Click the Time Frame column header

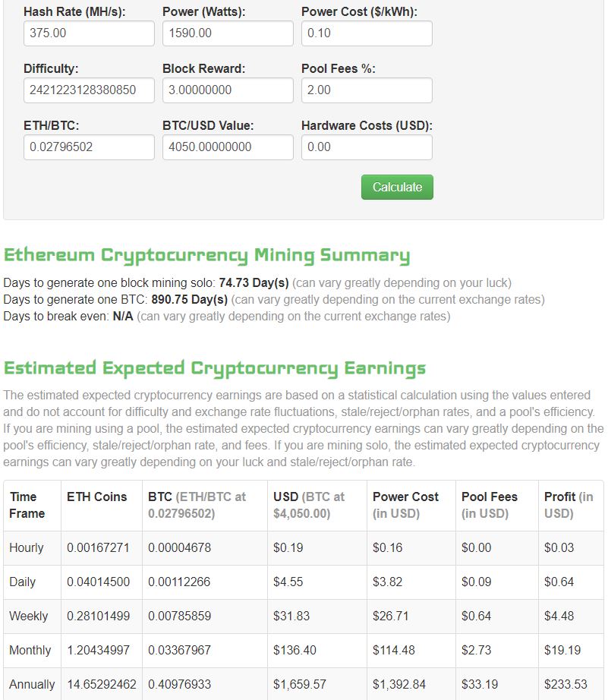(27, 505)
